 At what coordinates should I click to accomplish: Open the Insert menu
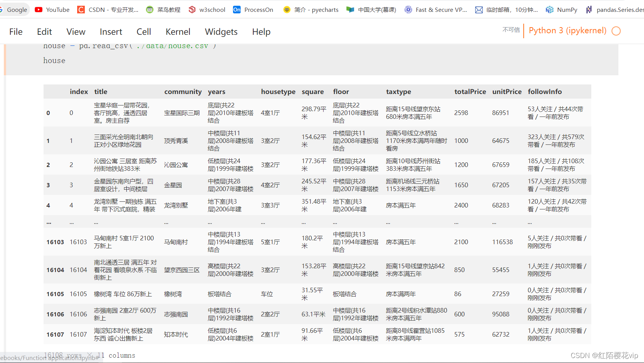coord(111,32)
